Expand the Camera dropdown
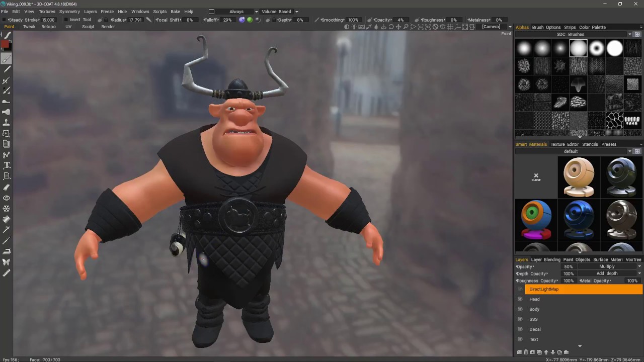Viewport: 644px width, 362px height. (497, 27)
